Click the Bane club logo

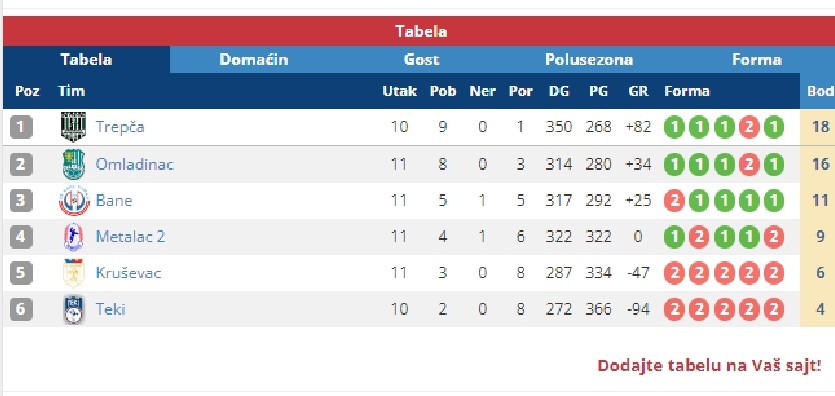coord(74,201)
